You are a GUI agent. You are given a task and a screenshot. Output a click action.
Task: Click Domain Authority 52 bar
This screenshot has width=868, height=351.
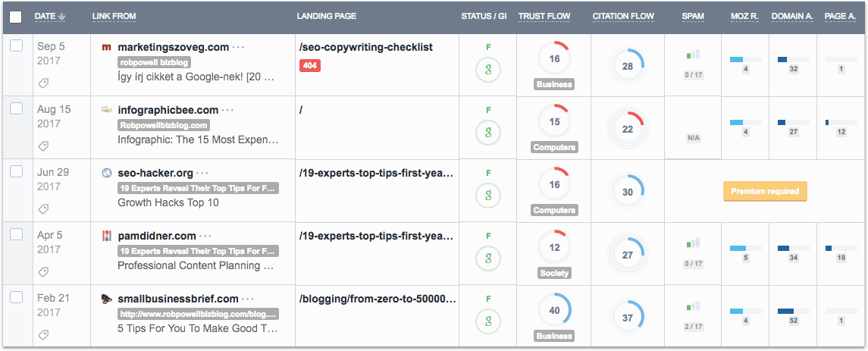(793, 311)
